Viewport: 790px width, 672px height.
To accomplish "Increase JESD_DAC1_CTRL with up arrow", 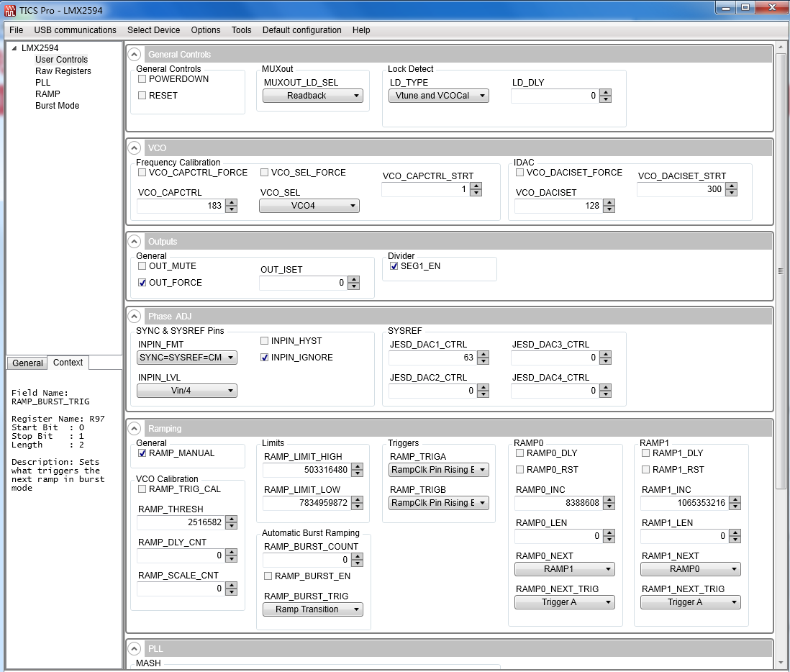I will point(483,355).
